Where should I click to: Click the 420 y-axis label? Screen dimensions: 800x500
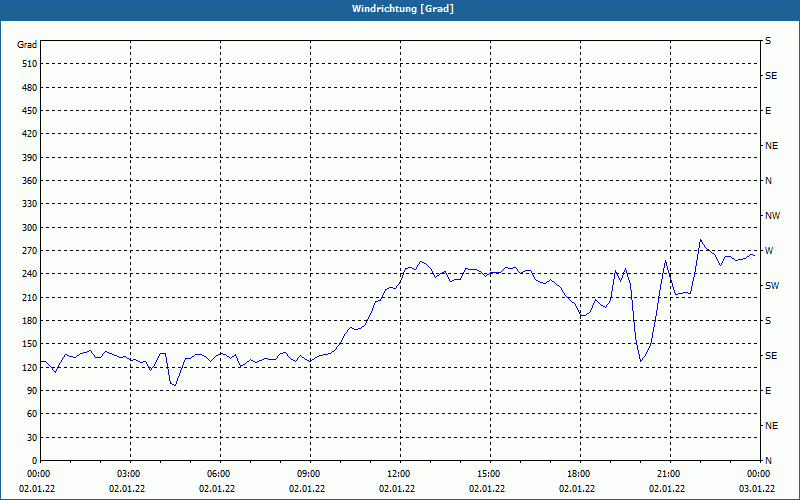(30, 134)
